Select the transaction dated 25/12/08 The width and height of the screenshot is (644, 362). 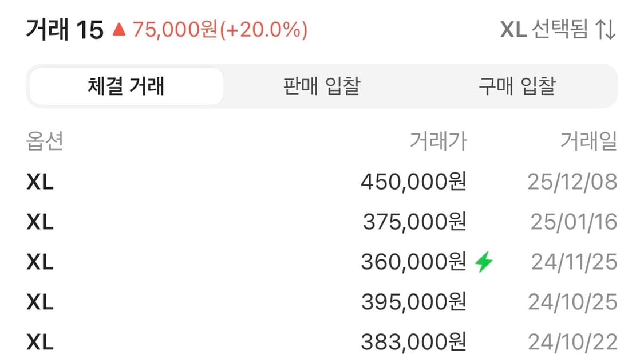click(x=572, y=182)
